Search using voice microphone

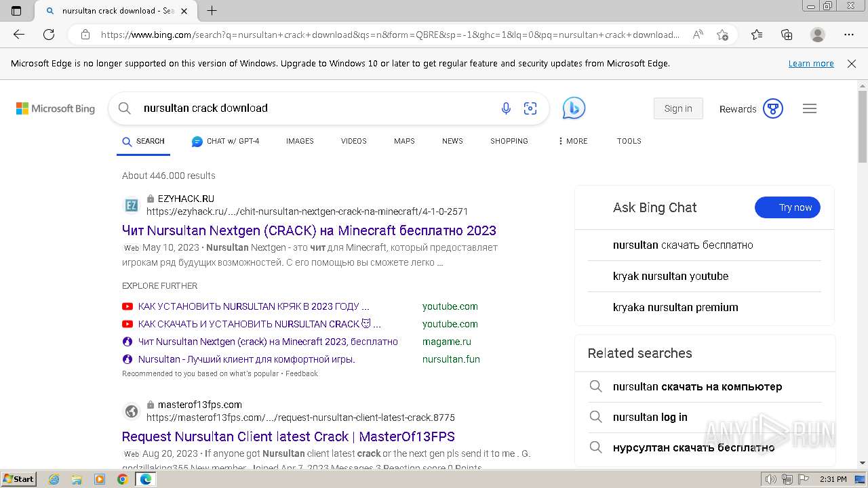click(x=506, y=108)
